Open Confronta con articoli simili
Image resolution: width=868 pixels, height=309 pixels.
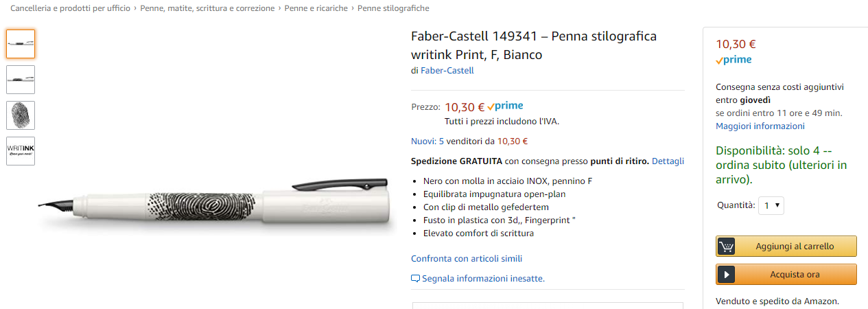(467, 258)
